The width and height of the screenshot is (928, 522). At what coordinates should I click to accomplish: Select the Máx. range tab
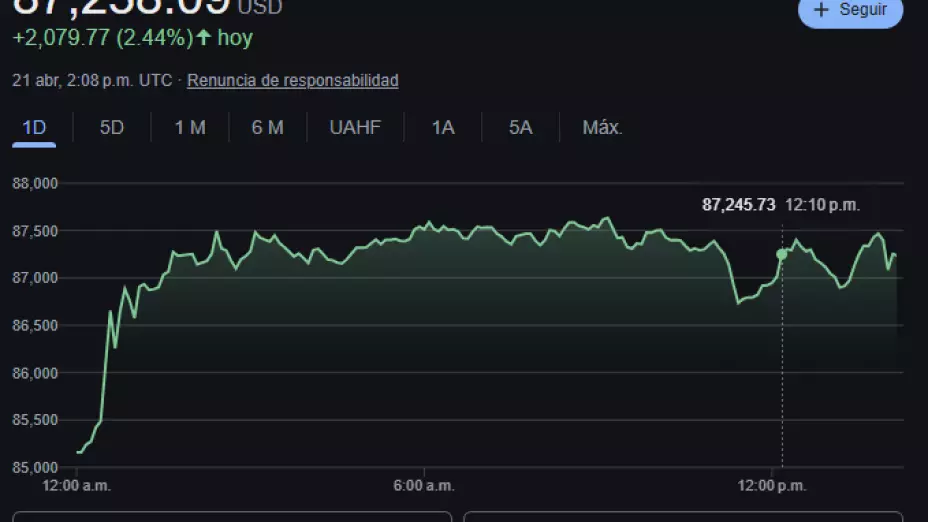pyautogui.click(x=602, y=128)
